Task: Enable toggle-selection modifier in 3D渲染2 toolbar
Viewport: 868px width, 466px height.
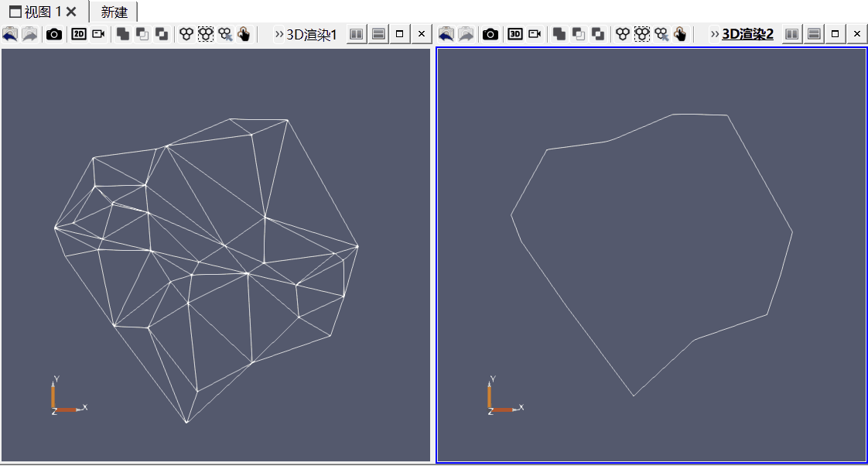Action: [598, 34]
